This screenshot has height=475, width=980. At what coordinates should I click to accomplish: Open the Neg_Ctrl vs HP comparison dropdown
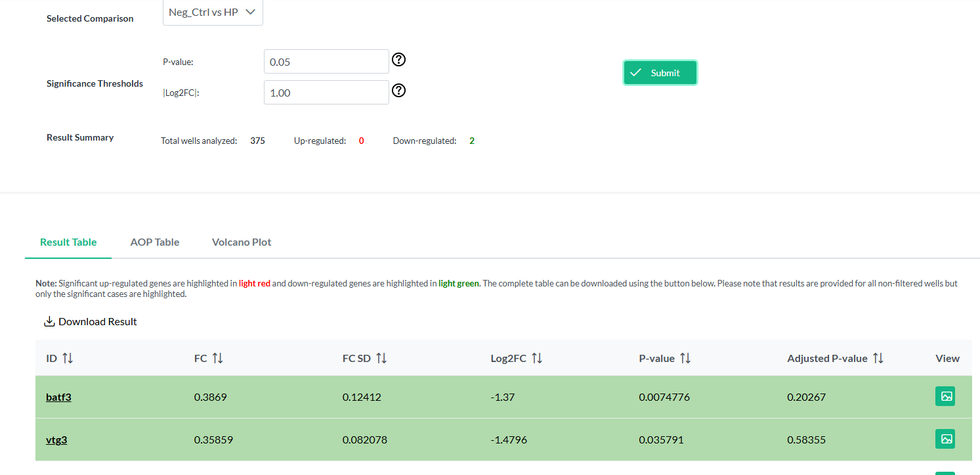click(213, 12)
